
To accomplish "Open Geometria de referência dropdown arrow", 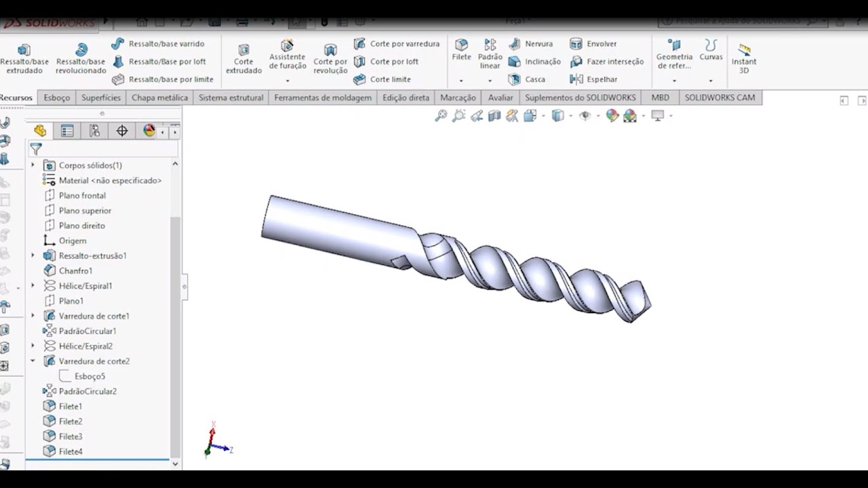I will (674, 81).
